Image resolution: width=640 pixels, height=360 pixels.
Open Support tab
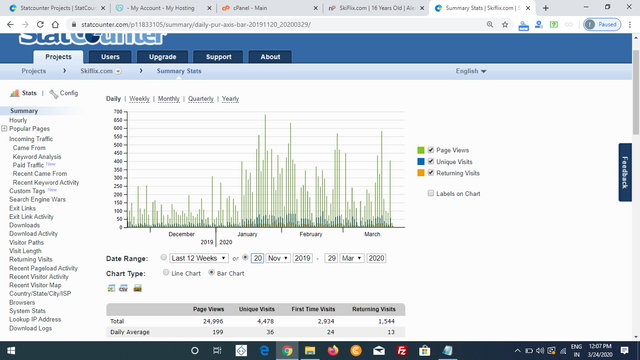[218, 57]
